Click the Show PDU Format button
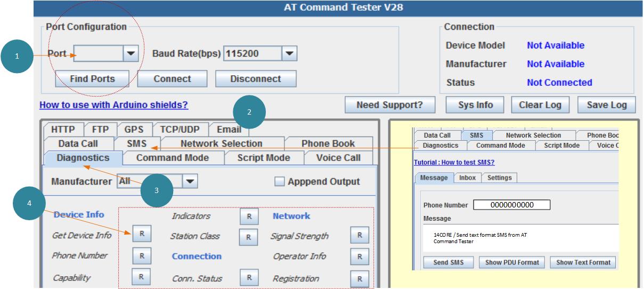The height and width of the screenshot is (289, 644). tap(512, 262)
